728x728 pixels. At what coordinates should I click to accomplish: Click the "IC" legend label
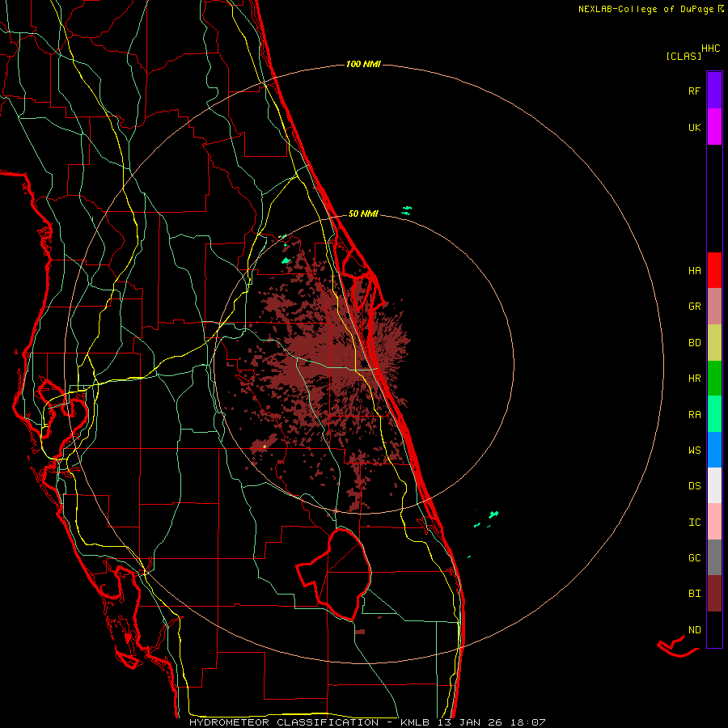click(x=694, y=523)
